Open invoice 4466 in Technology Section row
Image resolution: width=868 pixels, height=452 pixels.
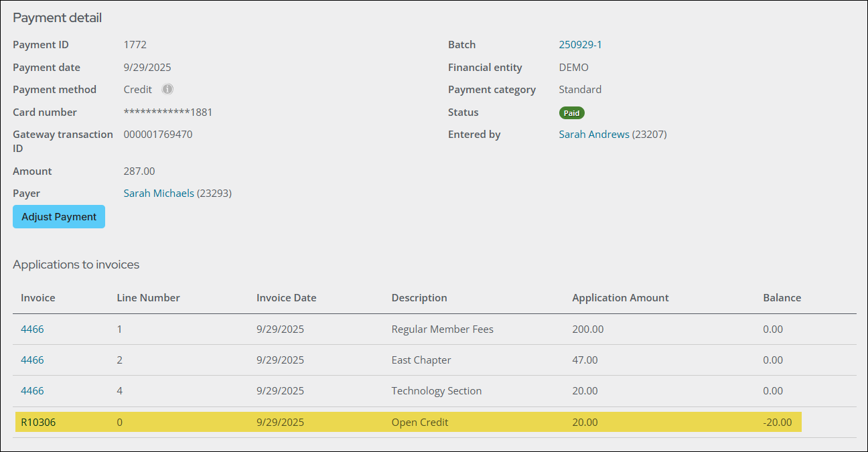pyautogui.click(x=32, y=391)
